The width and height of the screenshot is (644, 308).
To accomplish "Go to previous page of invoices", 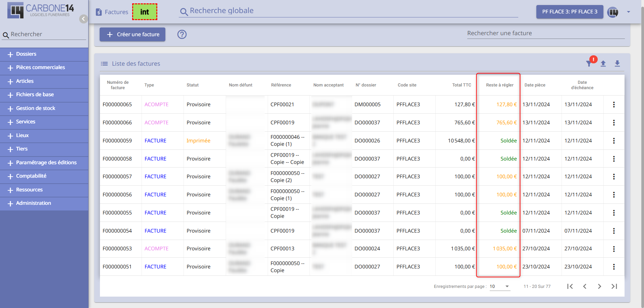I will [x=585, y=286].
